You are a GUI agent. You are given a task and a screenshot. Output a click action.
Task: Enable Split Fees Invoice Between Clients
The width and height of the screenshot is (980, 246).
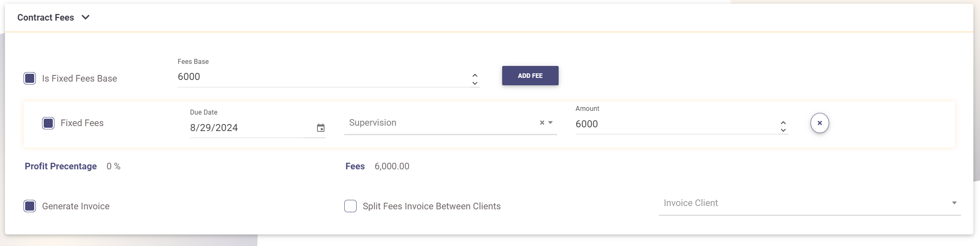[x=350, y=206]
